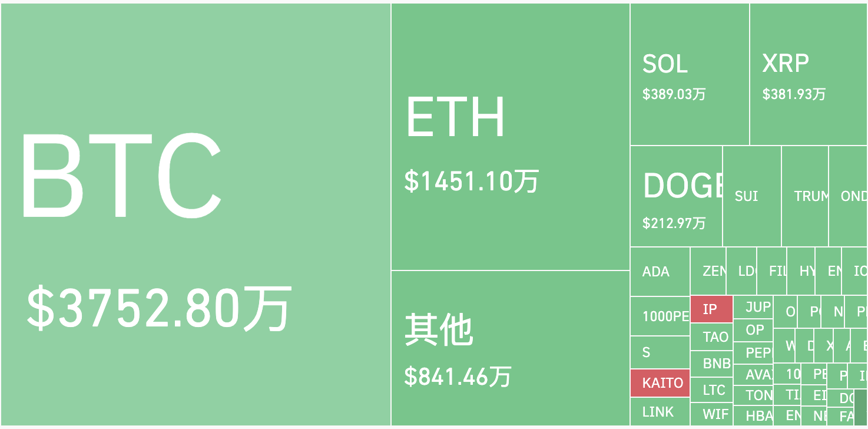This screenshot has width=868, height=429.
Task: Select the LINK tile
Action: click(x=660, y=412)
